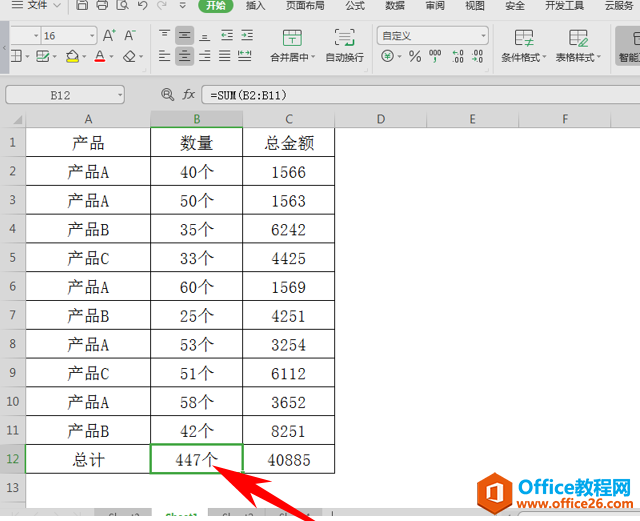Viewport: 640px width, 521px height.
Task: Click the Print icon
Action: (102, 5)
